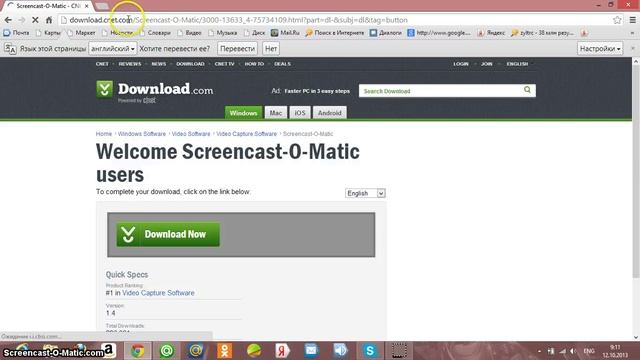Image resolution: width=640 pixels, height=360 pixels.
Task: Open the Диалоги bookmark
Action: click(x=386, y=33)
